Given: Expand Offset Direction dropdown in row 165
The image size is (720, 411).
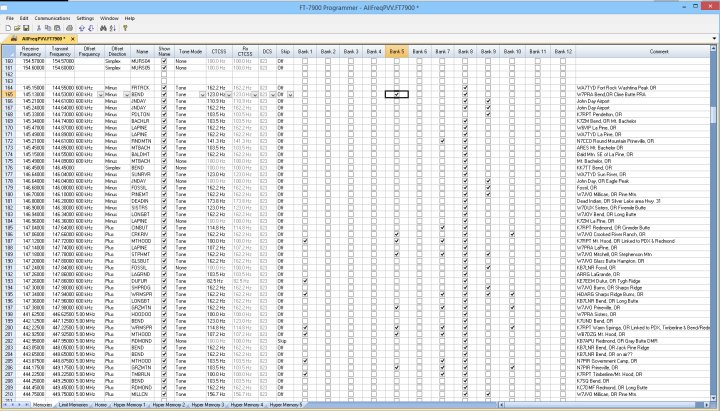Looking at the screenshot, I should pyautogui.click(x=127, y=93).
